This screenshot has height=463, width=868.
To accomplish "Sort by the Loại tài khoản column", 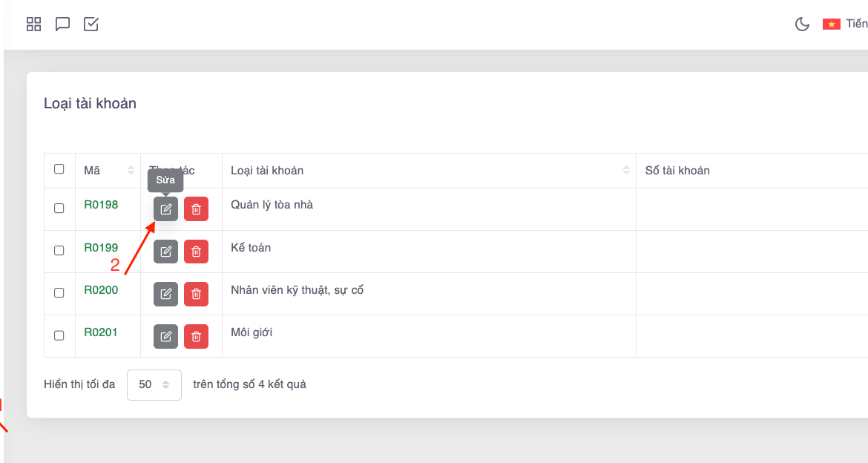I will pos(626,171).
